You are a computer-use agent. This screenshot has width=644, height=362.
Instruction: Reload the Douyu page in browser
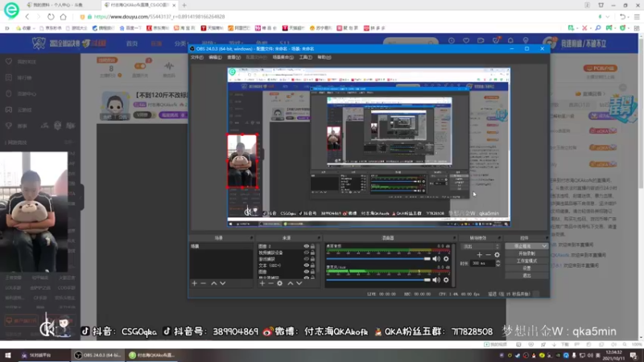click(x=51, y=17)
